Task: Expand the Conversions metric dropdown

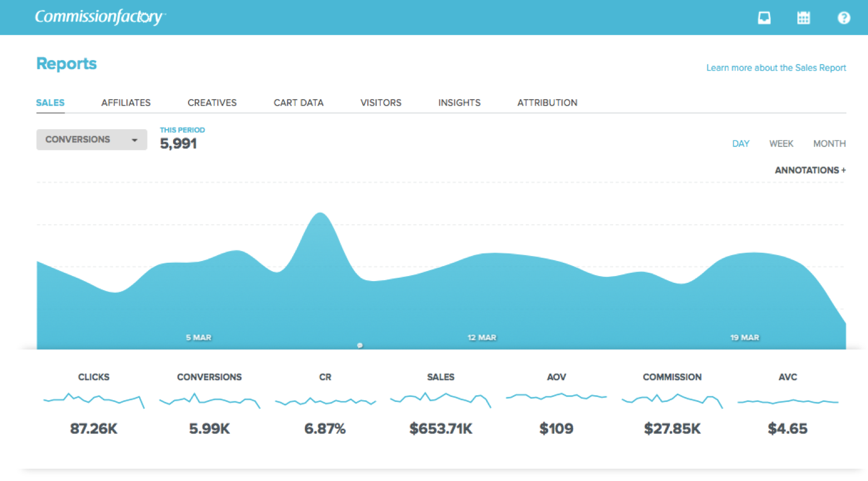Action: pos(92,140)
